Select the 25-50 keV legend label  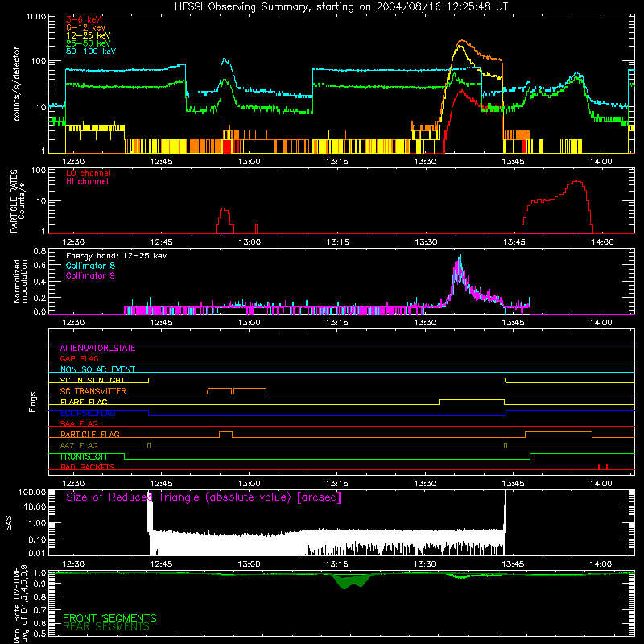pos(89,43)
